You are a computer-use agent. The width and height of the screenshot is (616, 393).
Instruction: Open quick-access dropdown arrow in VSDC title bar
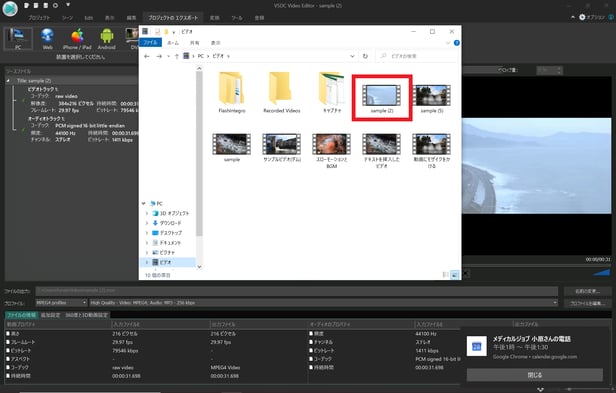point(68,5)
